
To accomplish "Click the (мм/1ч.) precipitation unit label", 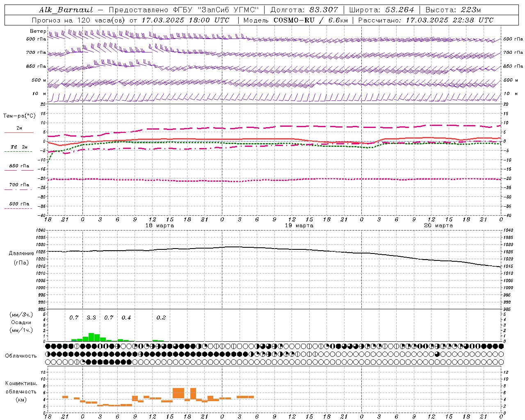I will pyautogui.click(x=21, y=330).
